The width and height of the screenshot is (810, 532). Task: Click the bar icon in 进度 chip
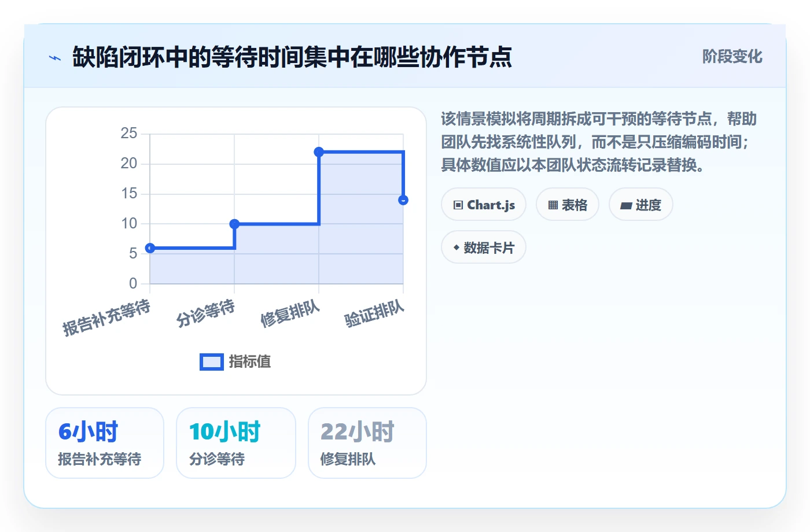pos(626,206)
